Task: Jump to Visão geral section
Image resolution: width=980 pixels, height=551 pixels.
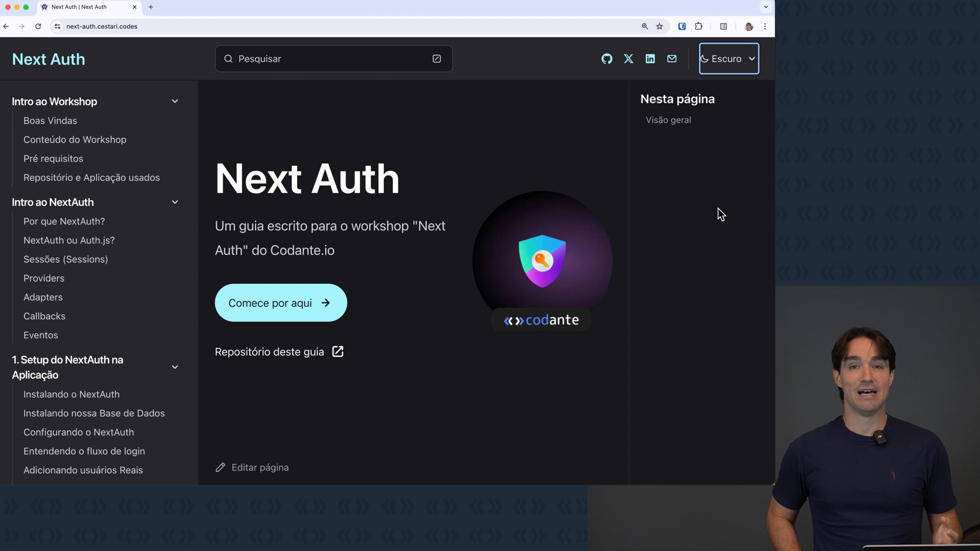Action: point(668,120)
